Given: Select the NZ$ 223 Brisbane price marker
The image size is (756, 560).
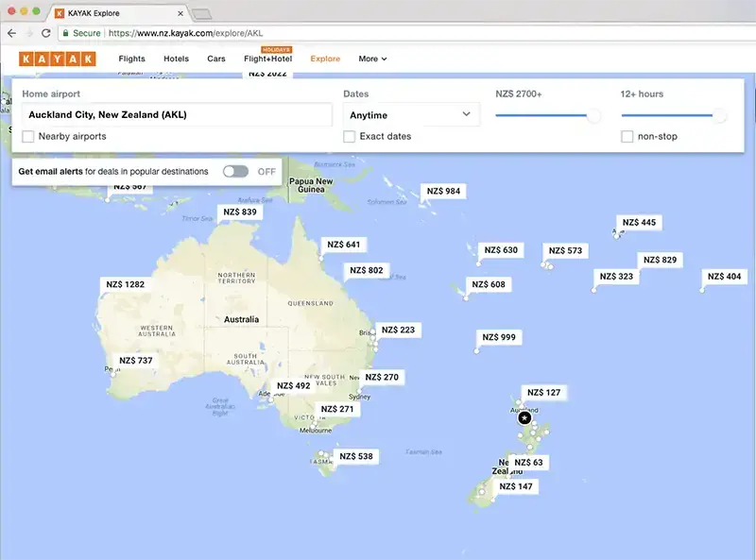Looking at the screenshot, I should (398, 331).
